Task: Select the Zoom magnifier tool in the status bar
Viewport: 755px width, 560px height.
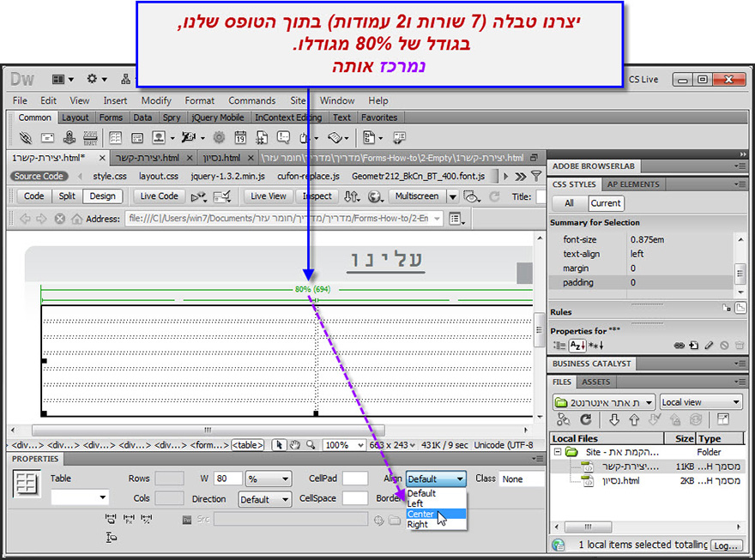Action: tap(311, 445)
